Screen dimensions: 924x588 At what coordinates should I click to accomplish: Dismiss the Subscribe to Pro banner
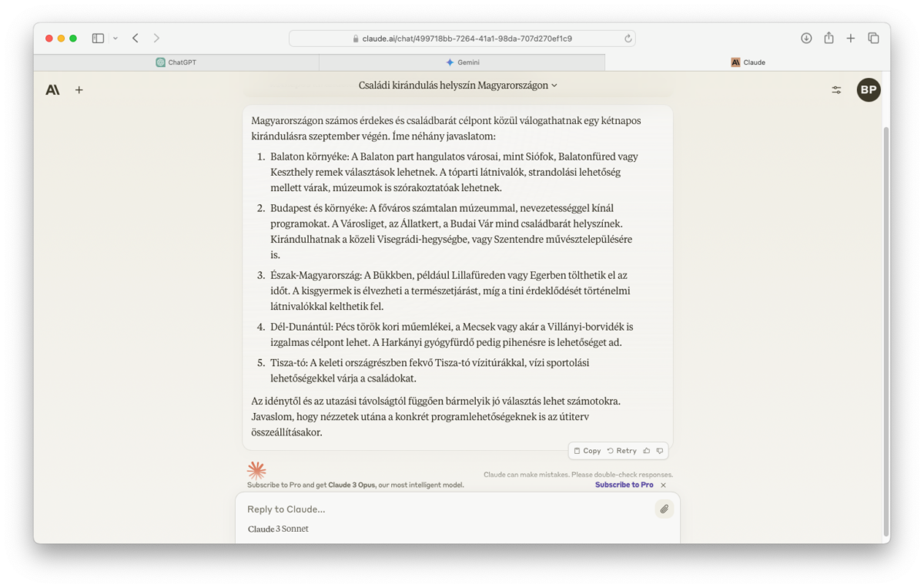(x=663, y=485)
